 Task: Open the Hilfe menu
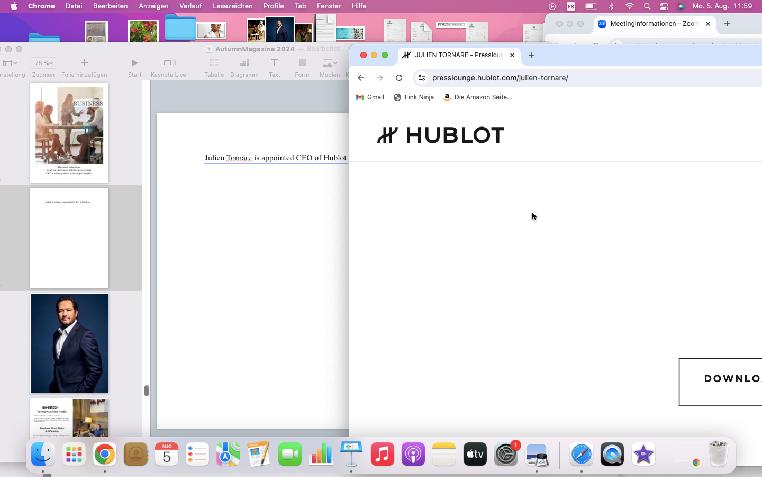359,6
